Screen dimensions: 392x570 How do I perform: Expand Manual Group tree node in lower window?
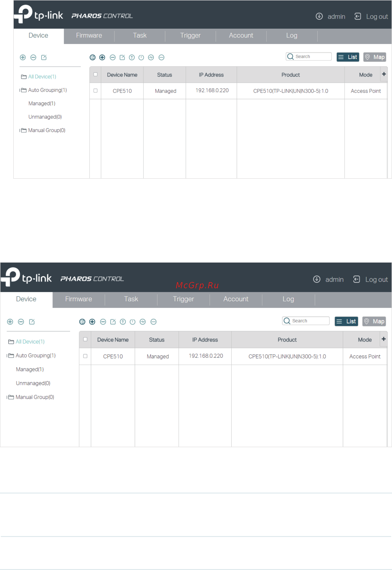(x=7, y=397)
